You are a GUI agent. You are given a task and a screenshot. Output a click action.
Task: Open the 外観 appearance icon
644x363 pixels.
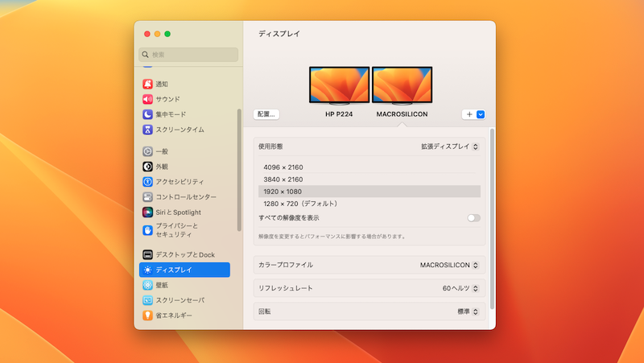pyautogui.click(x=147, y=167)
